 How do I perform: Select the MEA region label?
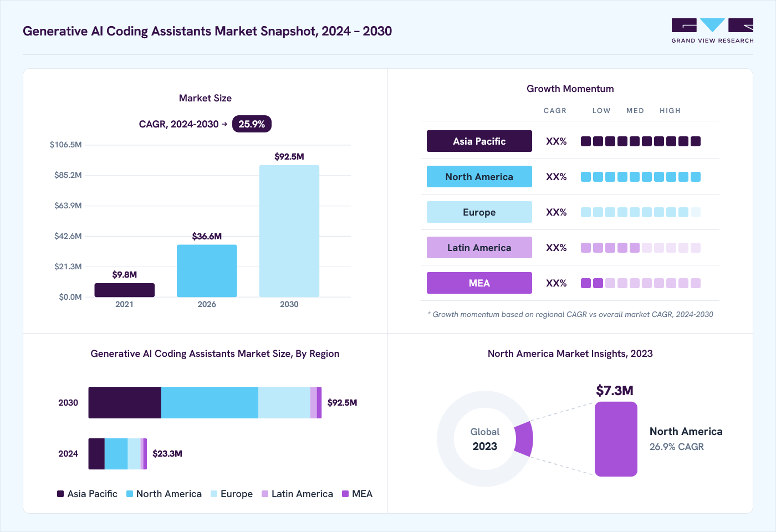point(479,283)
